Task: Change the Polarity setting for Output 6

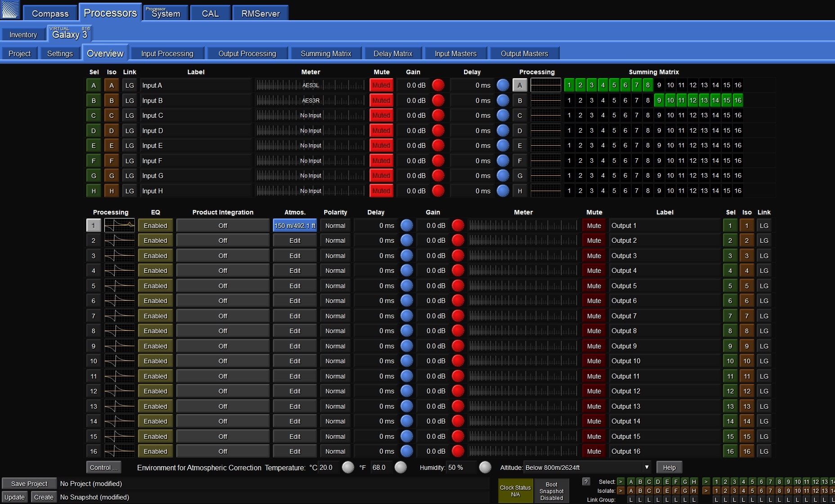Action: click(x=335, y=301)
